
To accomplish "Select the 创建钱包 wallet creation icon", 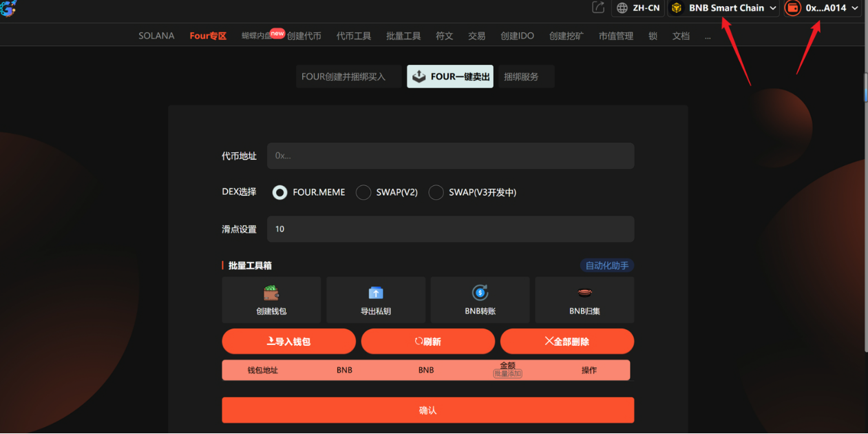I will (271, 292).
